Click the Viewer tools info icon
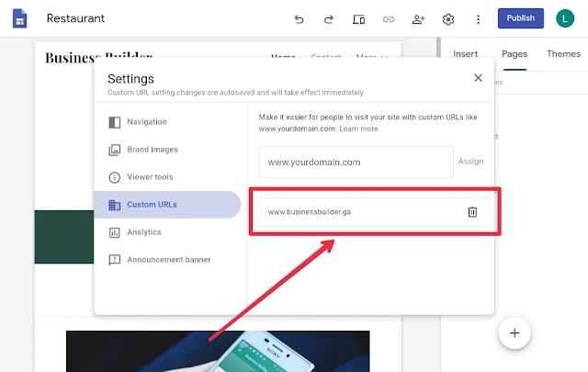 coord(114,177)
